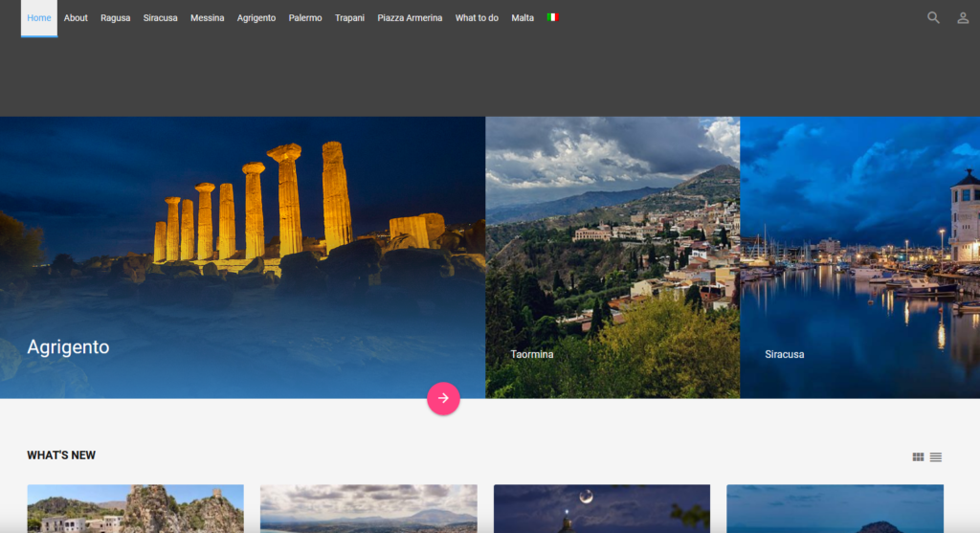This screenshot has width=980, height=533.
Task: Open Piazza Armerina menu item
Action: pos(410,18)
